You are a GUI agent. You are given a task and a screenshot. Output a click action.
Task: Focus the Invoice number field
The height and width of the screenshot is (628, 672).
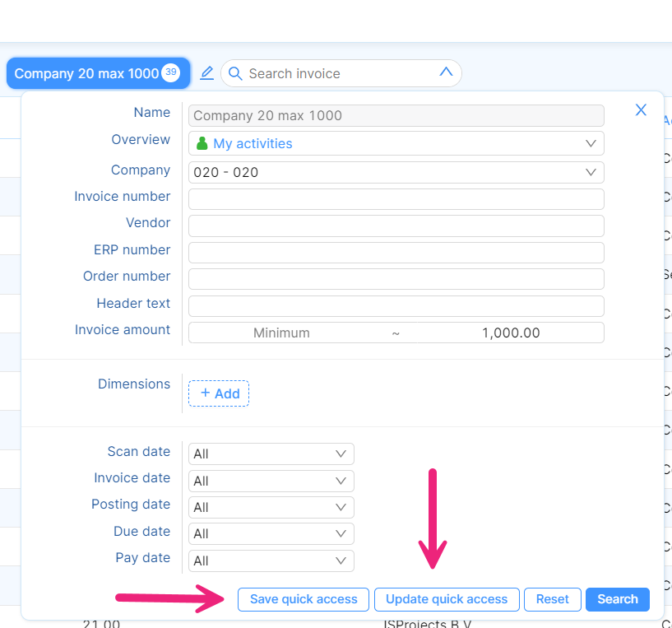[x=396, y=199]
